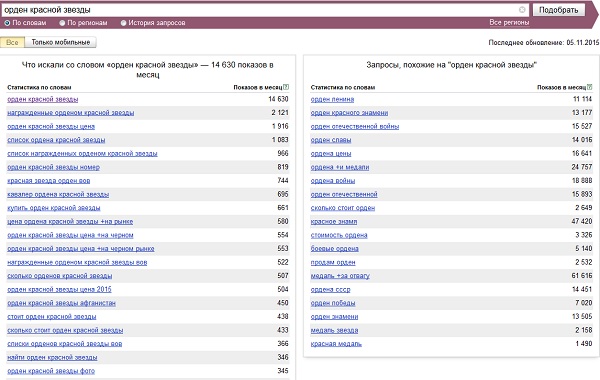Open the 'медаль звезда' similar query
Screen dimensions: 600x380
334,330
